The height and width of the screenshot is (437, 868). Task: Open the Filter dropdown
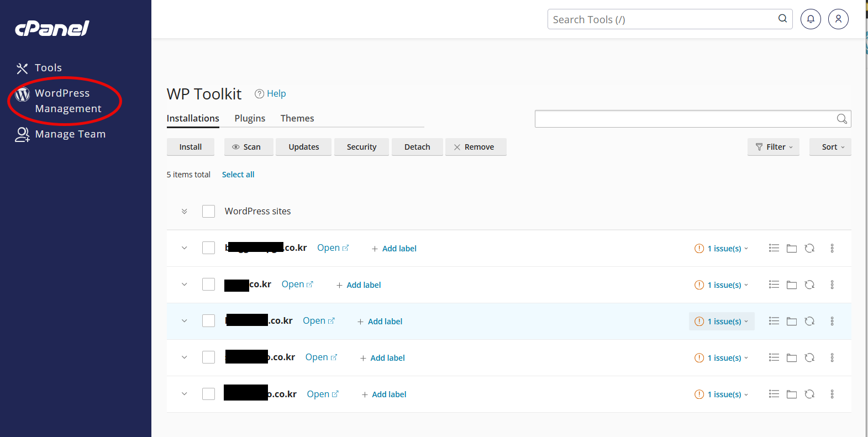click(x=774, y=147)
